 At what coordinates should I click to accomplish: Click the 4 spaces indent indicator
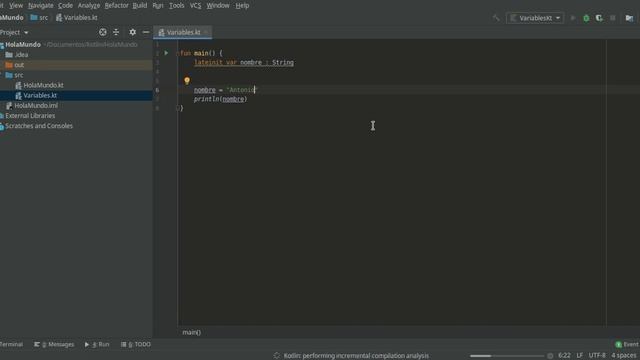point(623,356)
